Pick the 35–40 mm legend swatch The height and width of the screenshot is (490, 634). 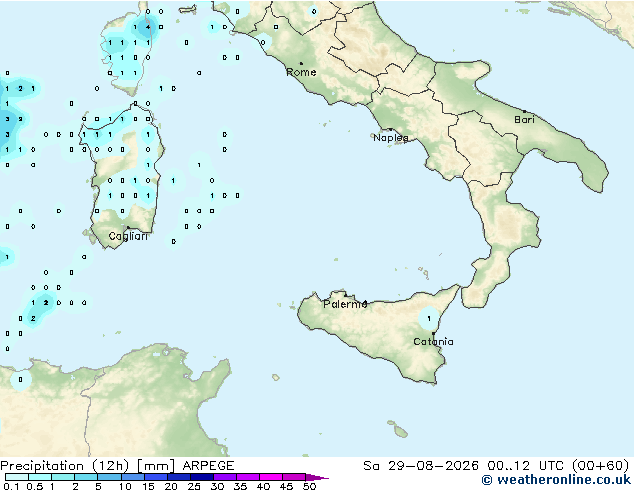pos(247,477)
